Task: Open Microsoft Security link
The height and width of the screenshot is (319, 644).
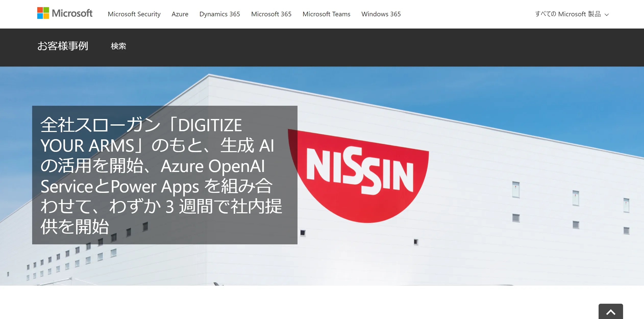Action: (x=134, y=14)
